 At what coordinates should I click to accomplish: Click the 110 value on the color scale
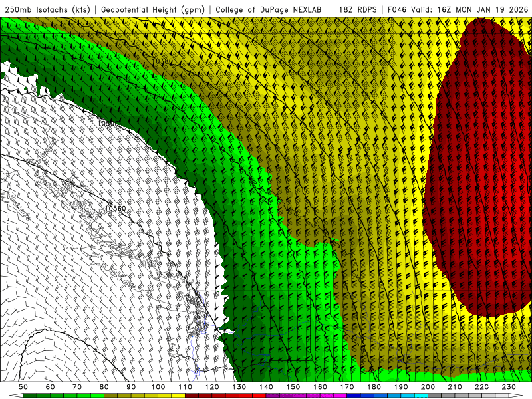coord(186,387)
